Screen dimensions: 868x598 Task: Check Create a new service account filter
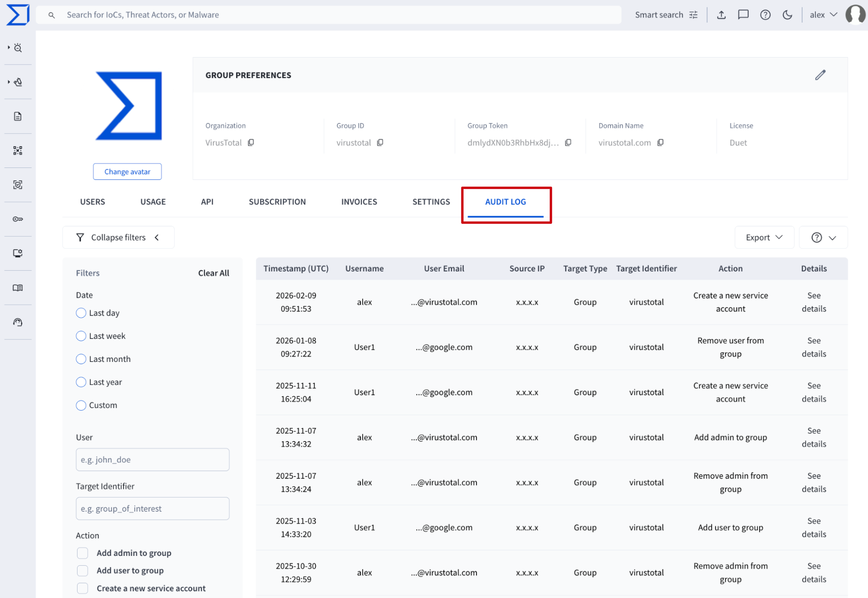[x=83, y=588]
